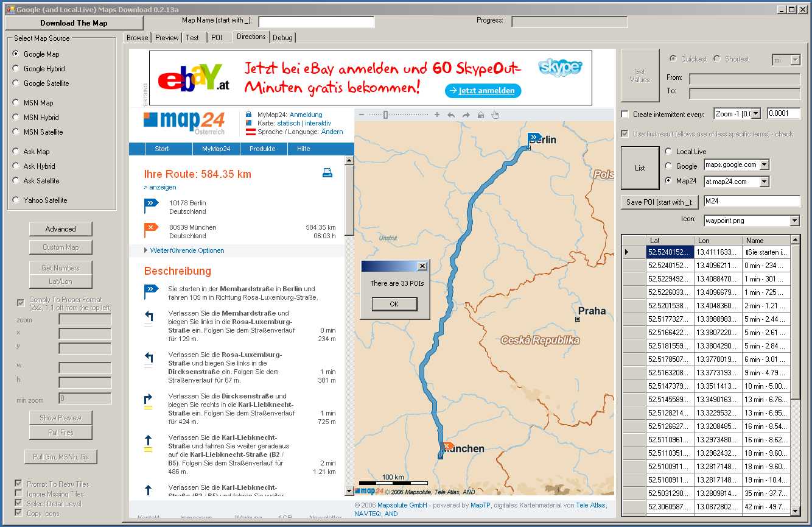Open the mi distance unit dropdown
Screen dimensions: 812x527
[795, 60]
